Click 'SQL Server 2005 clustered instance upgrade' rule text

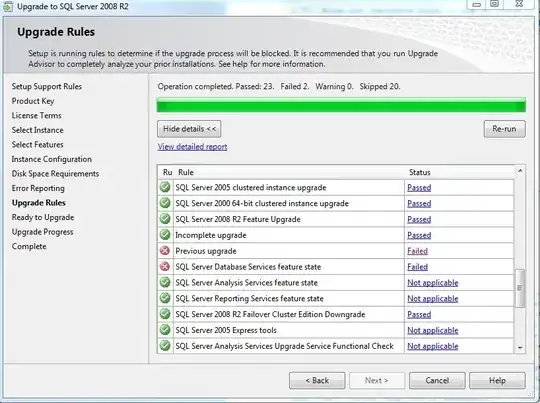pos(251,188)
